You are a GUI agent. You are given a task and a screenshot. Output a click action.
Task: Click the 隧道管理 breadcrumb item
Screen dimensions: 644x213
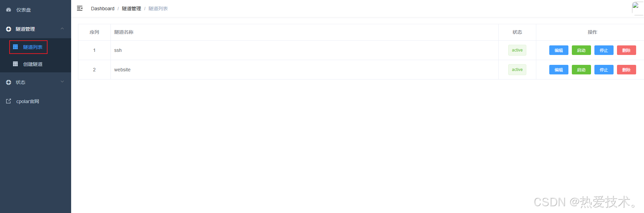tap(131, 9)
